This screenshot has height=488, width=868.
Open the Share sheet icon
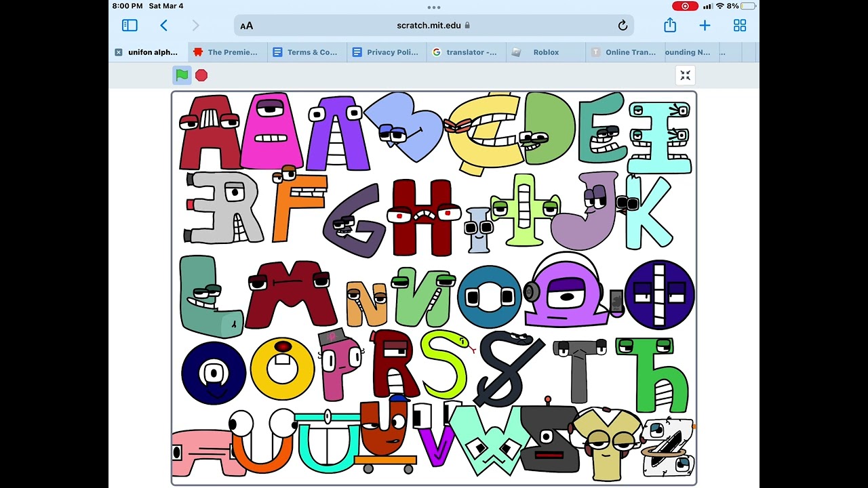click(670, 25)
